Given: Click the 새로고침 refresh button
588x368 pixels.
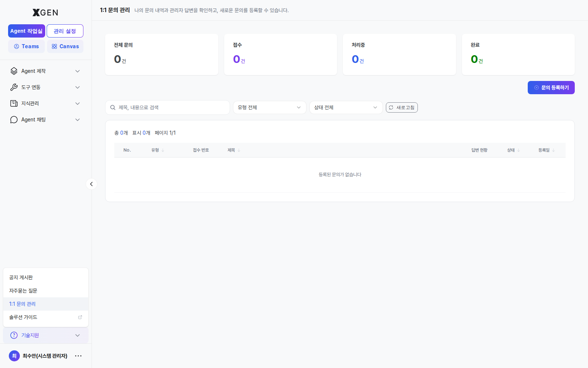Looking at the screenshot, I should point(402,107).
